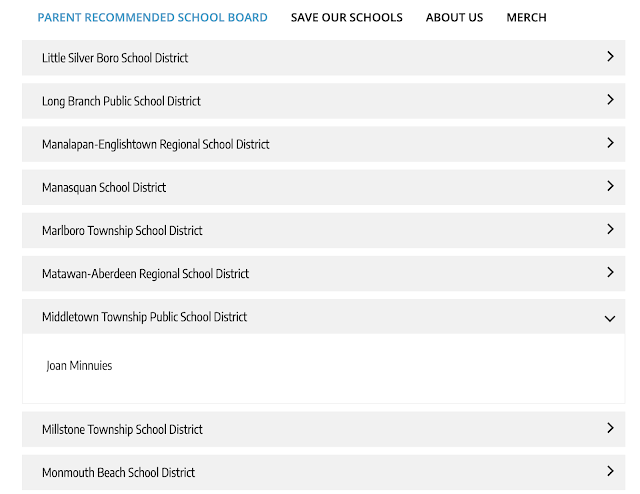Click the Marlboro Township School District label
The height and width of the screenshot is (494, 640).
(x=122, y=231)
